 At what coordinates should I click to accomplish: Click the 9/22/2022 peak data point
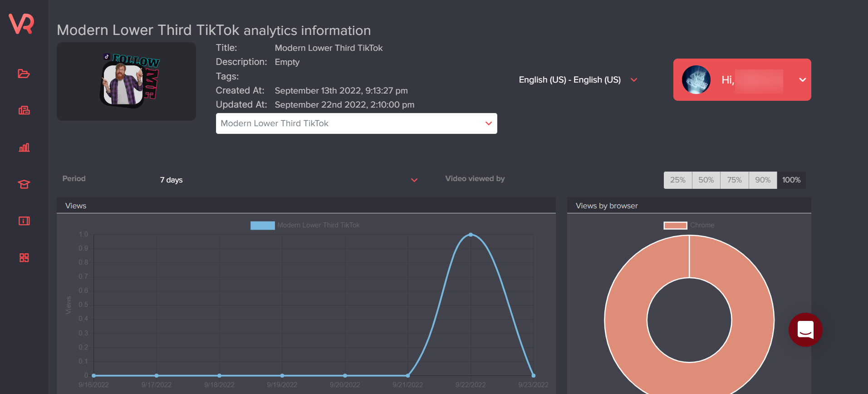[x=471, y=235]
